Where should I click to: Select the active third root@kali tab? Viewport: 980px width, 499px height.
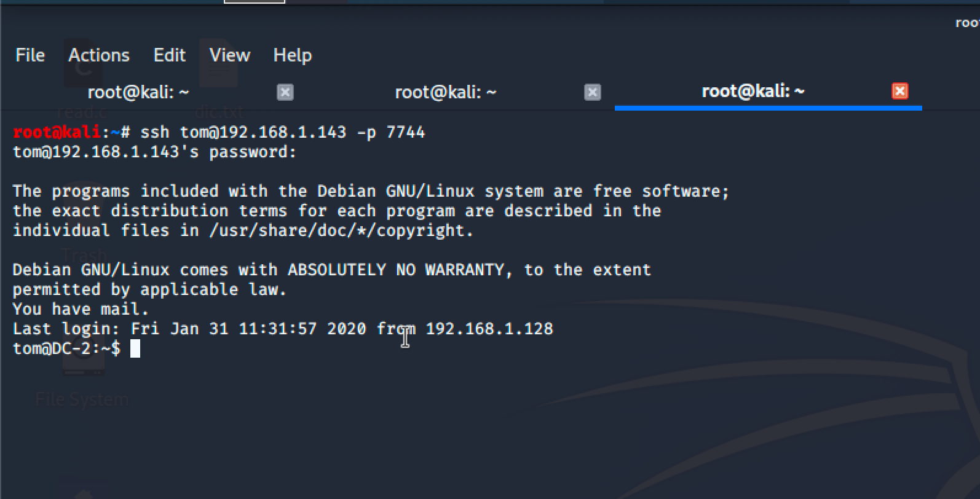[x=753, y=92]
